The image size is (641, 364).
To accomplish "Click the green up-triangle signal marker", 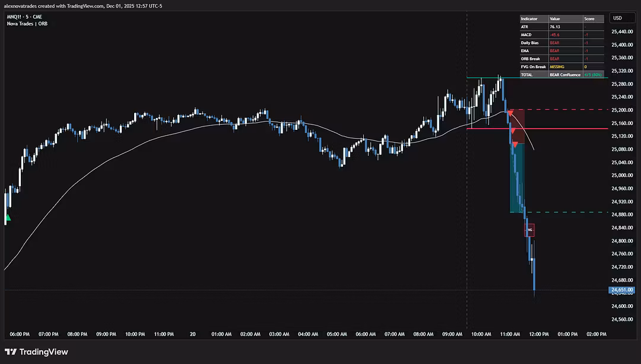I will pos(8,218).
